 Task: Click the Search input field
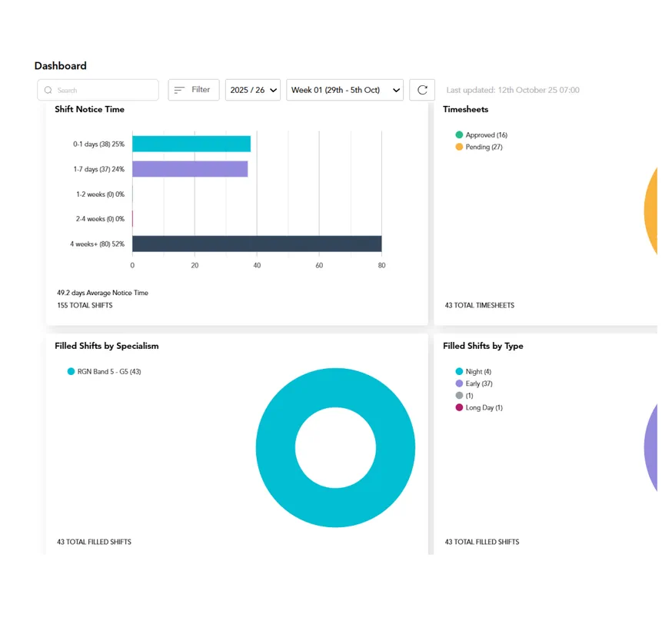tap(98, 90)
